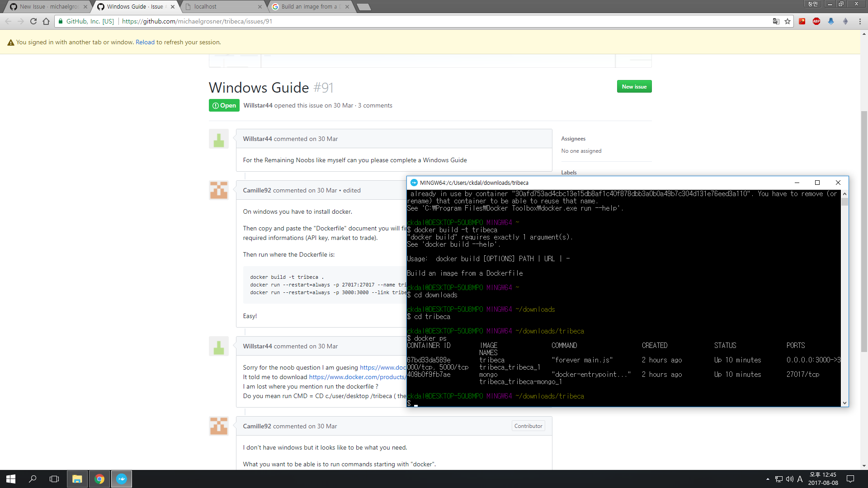The image size is (868, 488).
Task: Open Adblock Plus extension menu
Action: (816, 21)
